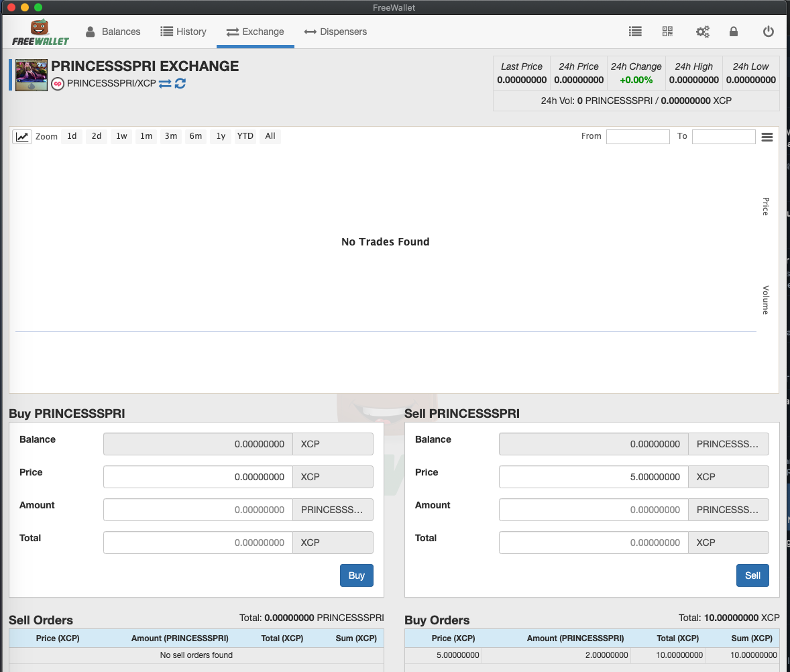The width and height of the screenshot is (790, 672).
Task: Click the 24h High value
Action: pos(694,80)
